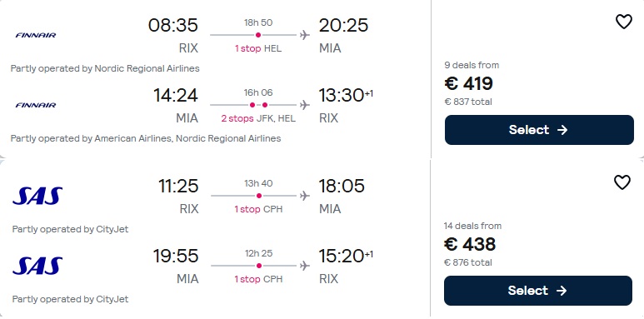Click 1 stop CPH on outbound SAS flight

click(x=258, y=209)
